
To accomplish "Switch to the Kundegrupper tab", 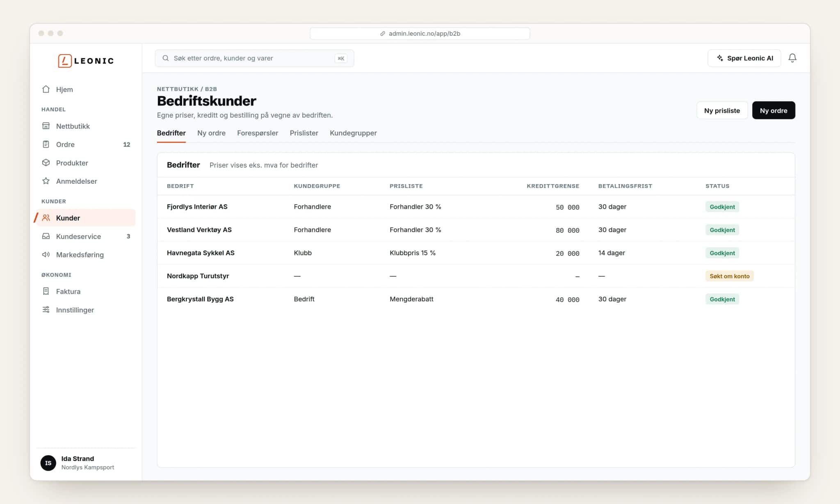I will (x=353, y=133).
